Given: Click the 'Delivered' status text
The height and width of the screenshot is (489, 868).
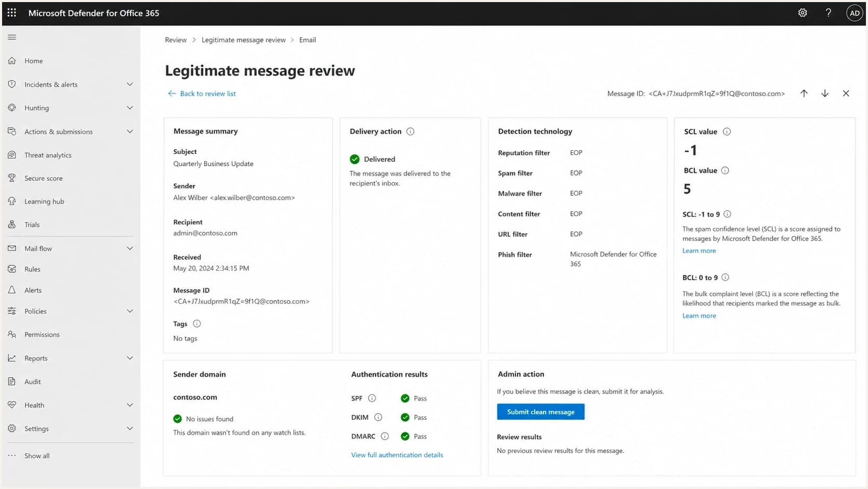Looking at the screenshot, I should (379, 159).
